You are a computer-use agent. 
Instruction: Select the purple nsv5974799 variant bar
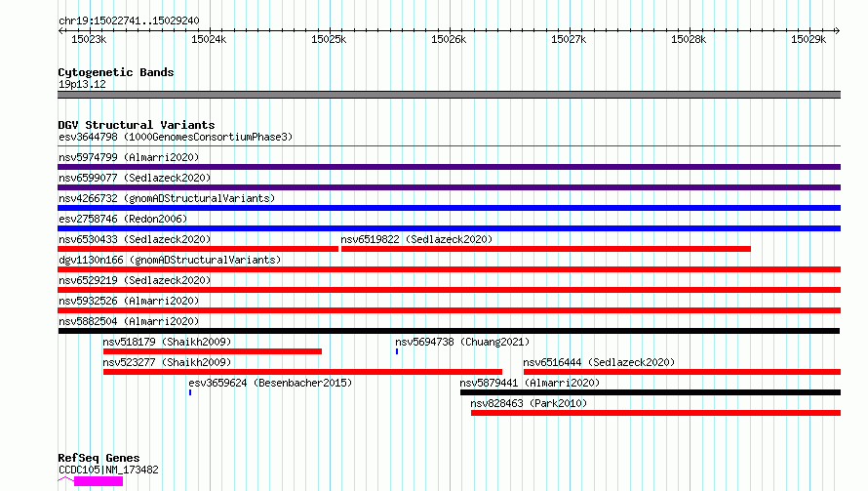coord(449,167)
